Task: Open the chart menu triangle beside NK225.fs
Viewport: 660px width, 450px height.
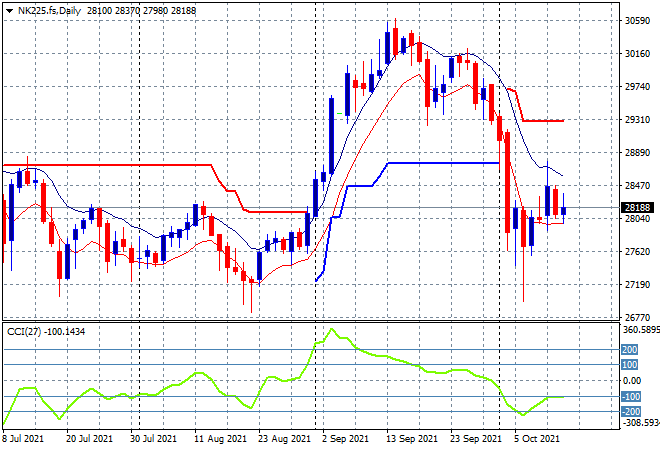Action: click(9, 11)
